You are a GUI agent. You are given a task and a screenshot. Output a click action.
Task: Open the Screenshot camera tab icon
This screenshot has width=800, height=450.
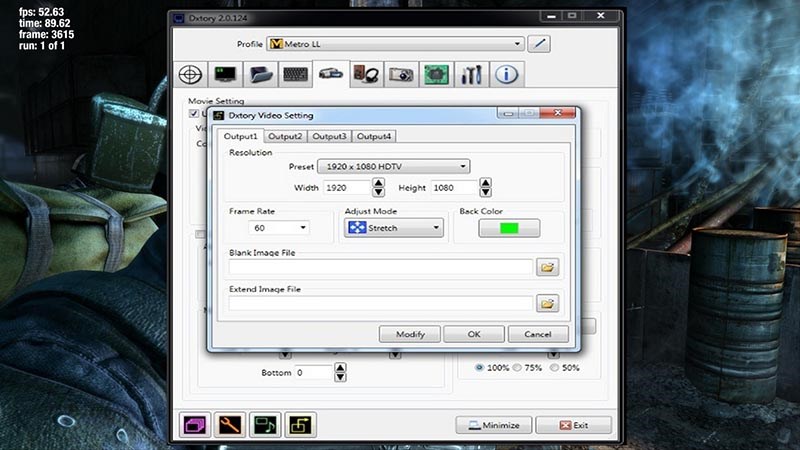(401, 74)
